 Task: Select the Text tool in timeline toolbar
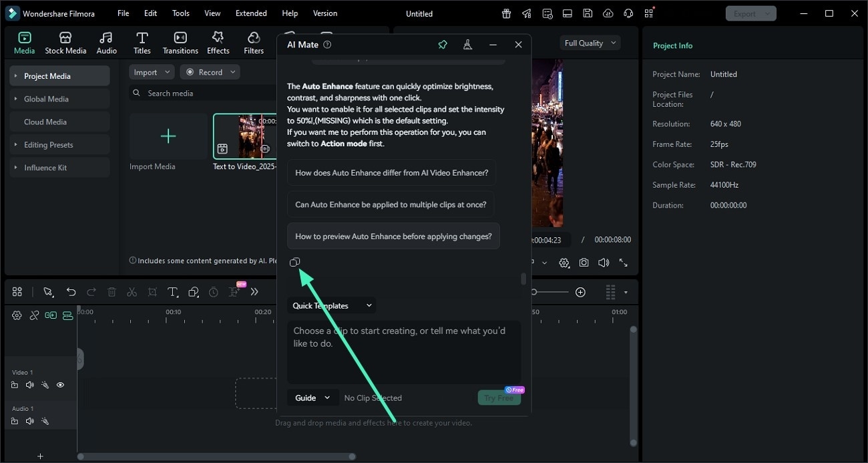pyautogui.click(x=172, y=292)
